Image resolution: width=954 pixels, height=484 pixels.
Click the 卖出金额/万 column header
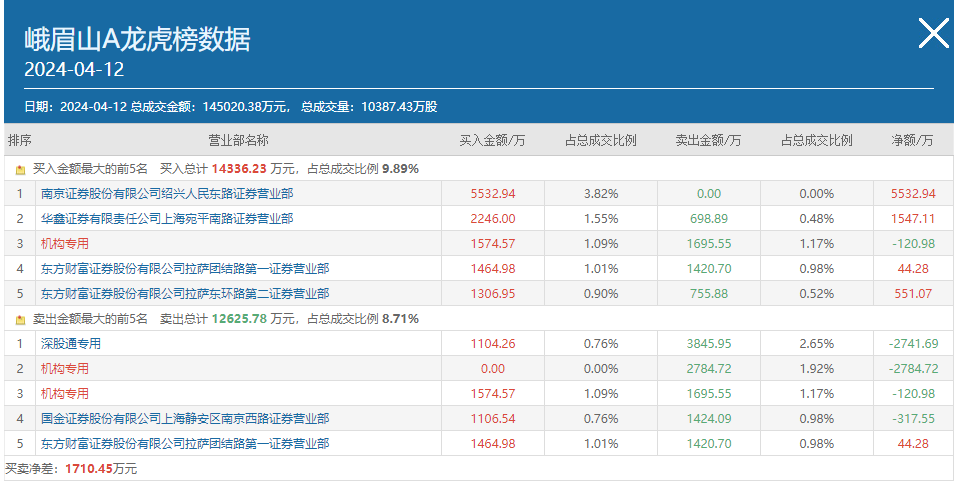708,140
